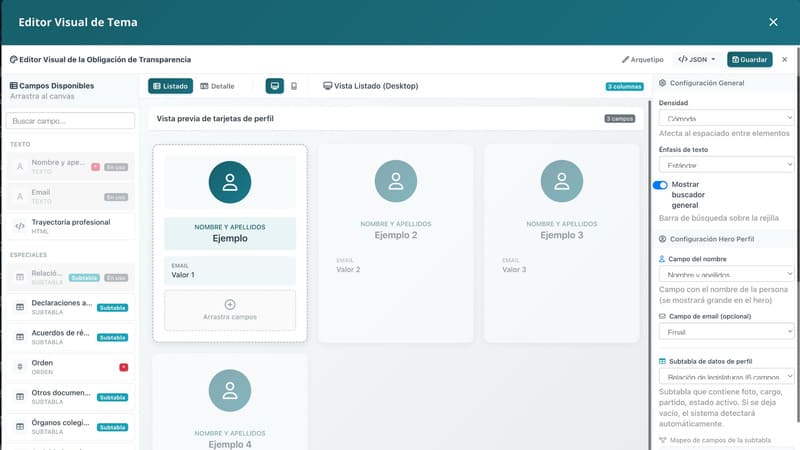Select the Otros documen... subtabla field
Viewport: 800px width, 450px height.
coord(70,396)
